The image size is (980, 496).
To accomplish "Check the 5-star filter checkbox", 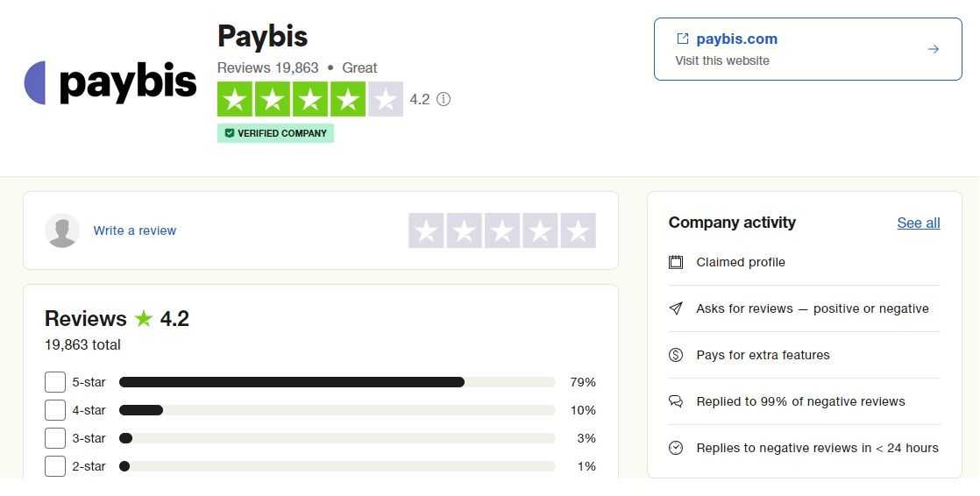I will click(x=55, y=382).
